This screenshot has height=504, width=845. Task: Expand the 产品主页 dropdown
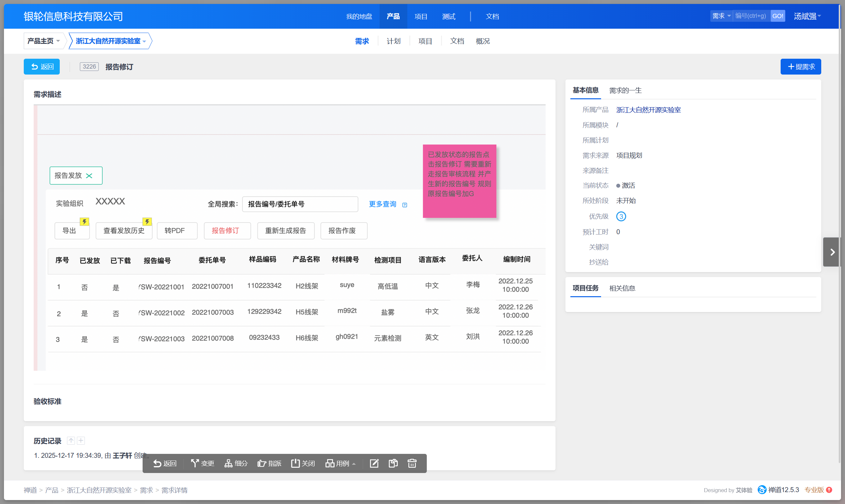(x=44, y=41)
